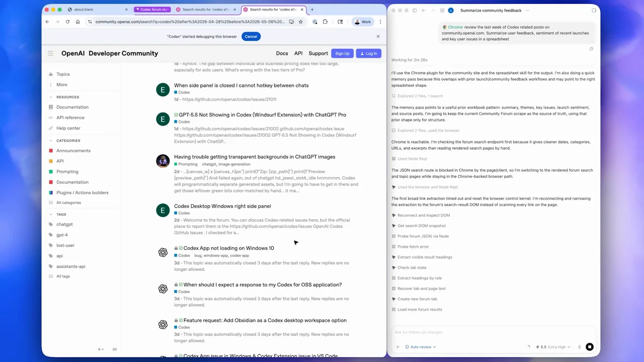Open 'Feature request: Add Obsidian' topic

point(265,320)
